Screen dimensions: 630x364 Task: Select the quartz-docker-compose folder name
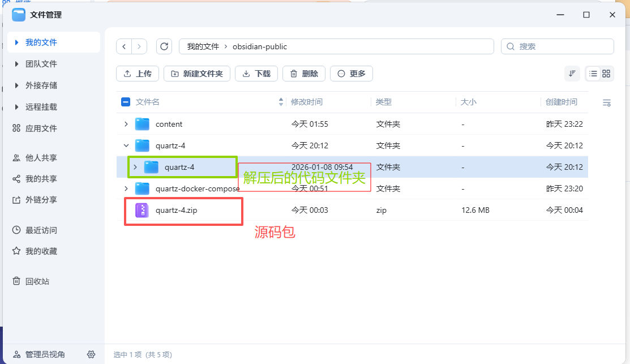pos(198,189)
